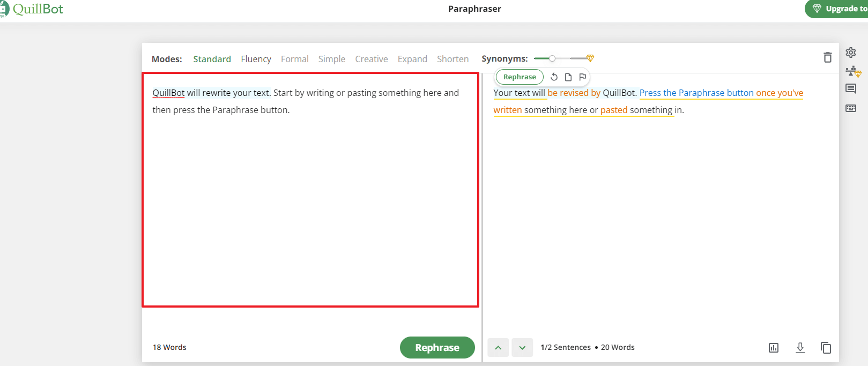The height and width of the screenshot is (366, 868).
Task: Click the "Press the Paraphrase button" output phrase
Action: [x=696, y=93]
